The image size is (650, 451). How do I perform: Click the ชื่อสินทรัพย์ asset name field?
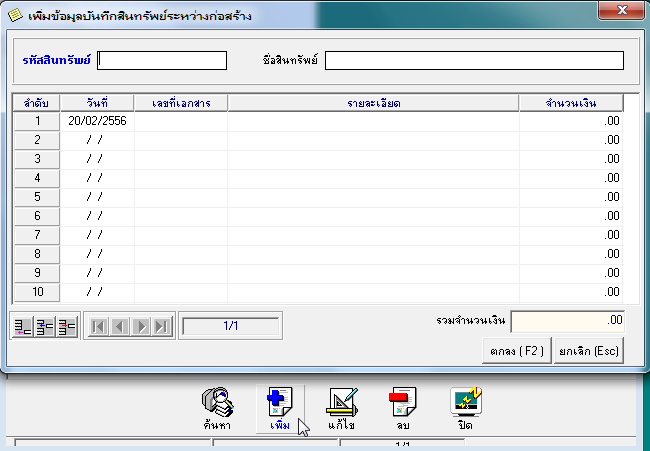[474, 60]
